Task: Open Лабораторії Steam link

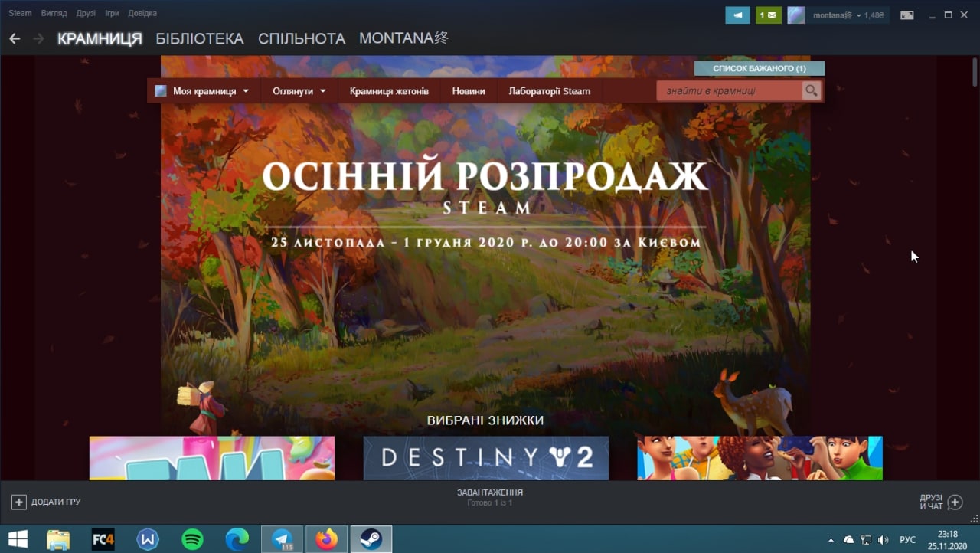Action: [550, 91]
